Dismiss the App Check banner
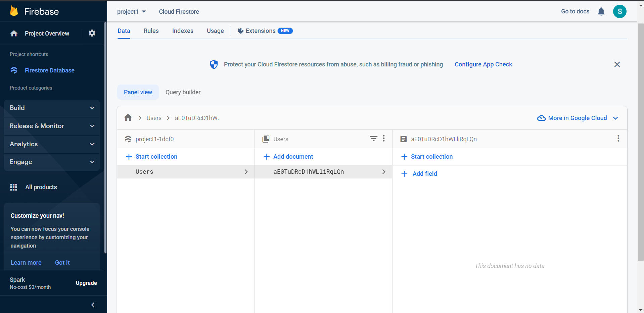Viewport: 644px width, 313px height. coord(617,64)
